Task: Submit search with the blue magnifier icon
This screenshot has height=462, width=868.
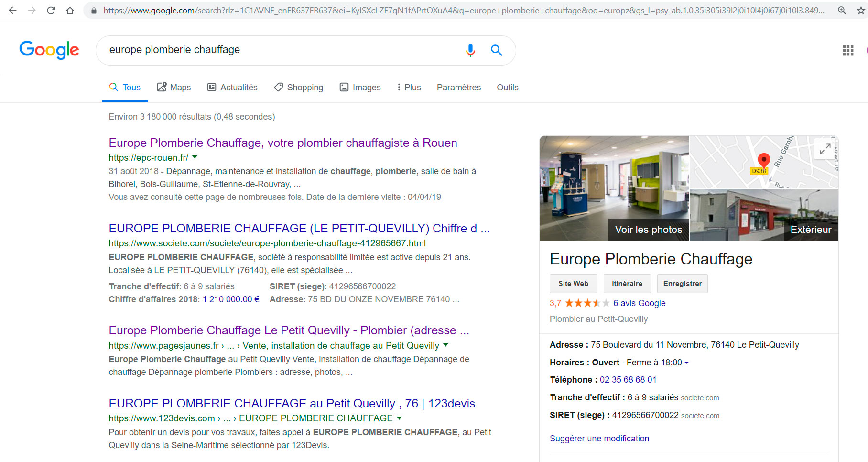Action: (497, 50)
